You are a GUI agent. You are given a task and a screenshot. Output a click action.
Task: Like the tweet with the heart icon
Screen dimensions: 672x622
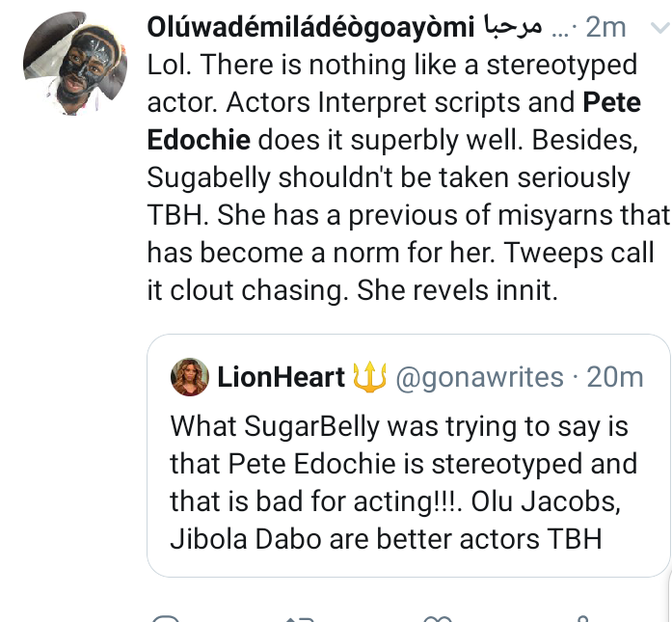pos(439,618)
